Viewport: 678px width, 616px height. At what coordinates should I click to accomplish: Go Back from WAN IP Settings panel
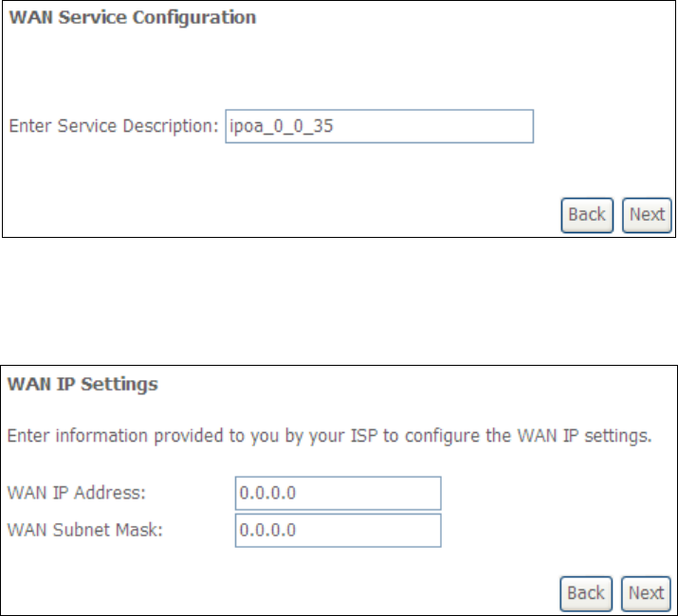coord(585,593)
